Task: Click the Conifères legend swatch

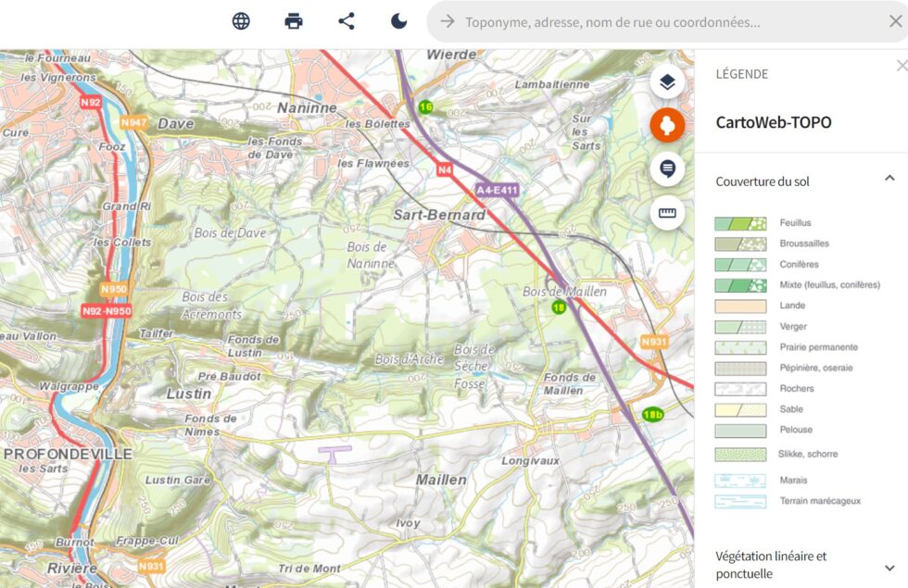Action: 740,265
